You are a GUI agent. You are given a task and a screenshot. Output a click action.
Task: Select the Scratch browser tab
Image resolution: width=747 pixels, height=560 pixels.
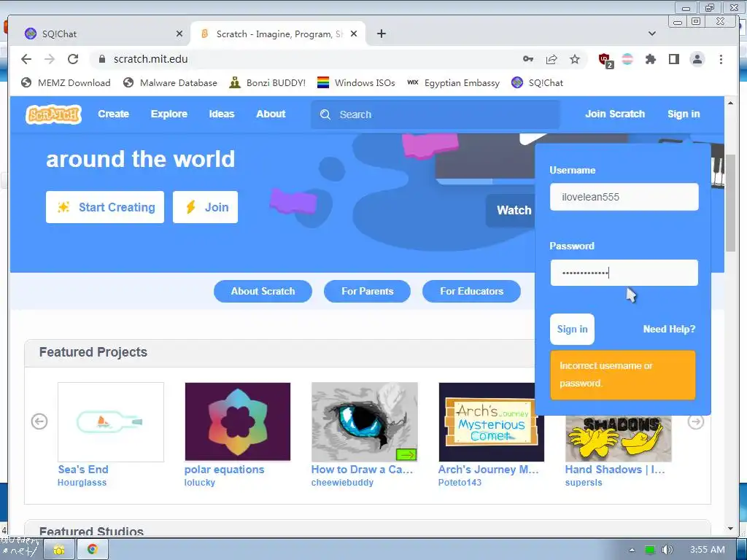click(278, 34)
